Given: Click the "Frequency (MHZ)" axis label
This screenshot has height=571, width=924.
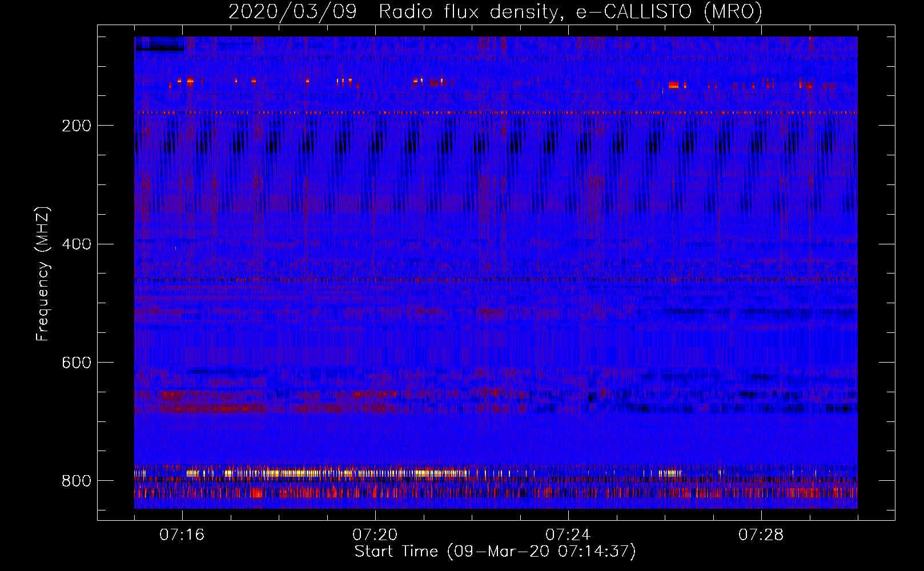Looking at the screenshot, I should point(43,274).
